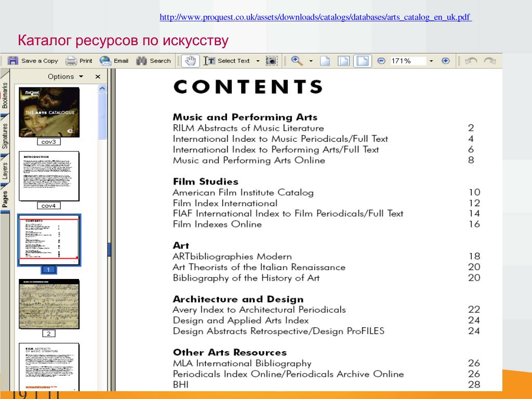
Task: Open Search with the binoculars icon
Action: click(x=141, y=61)
